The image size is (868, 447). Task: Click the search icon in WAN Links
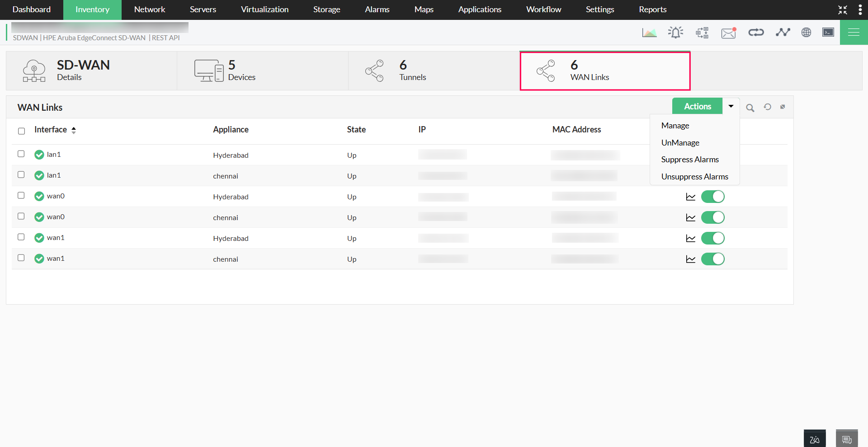750,108
